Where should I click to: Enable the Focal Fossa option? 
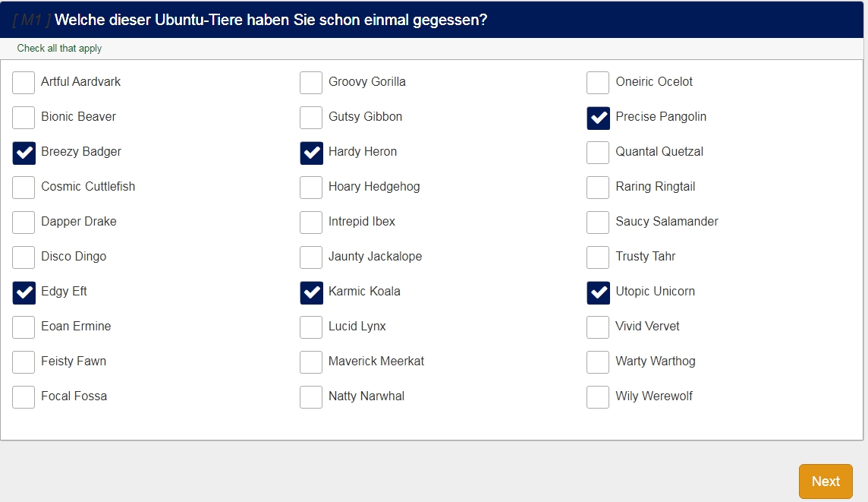pos(24,396)
